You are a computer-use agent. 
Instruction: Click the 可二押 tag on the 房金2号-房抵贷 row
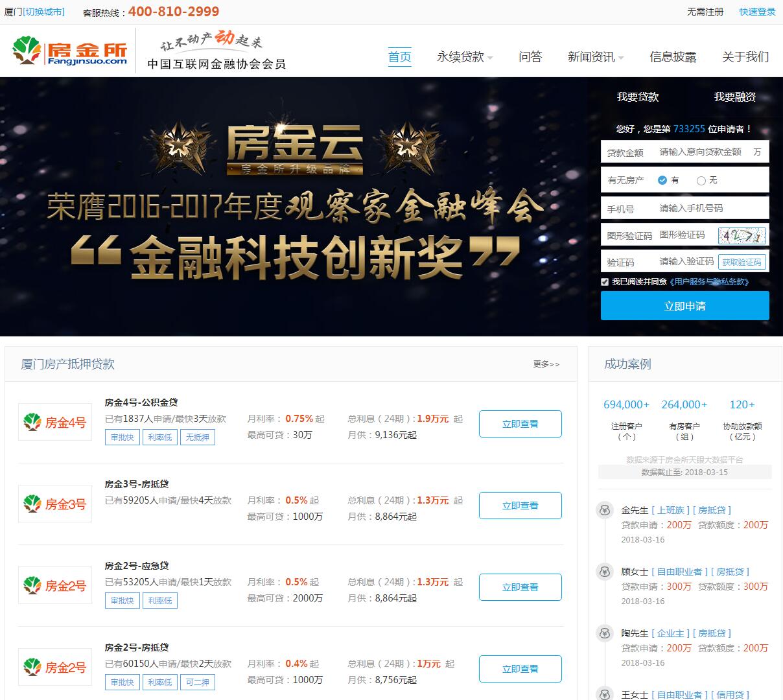click(x=197, y=682)
